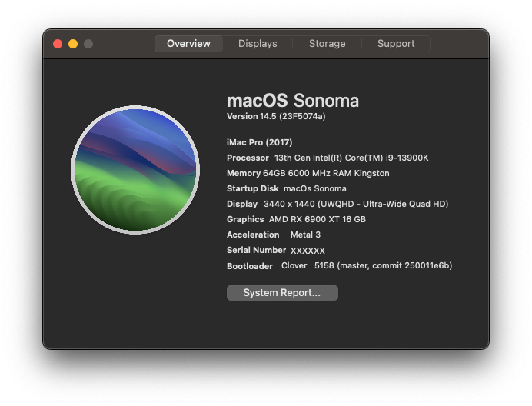Open the System Report button

tap(282, 293)
